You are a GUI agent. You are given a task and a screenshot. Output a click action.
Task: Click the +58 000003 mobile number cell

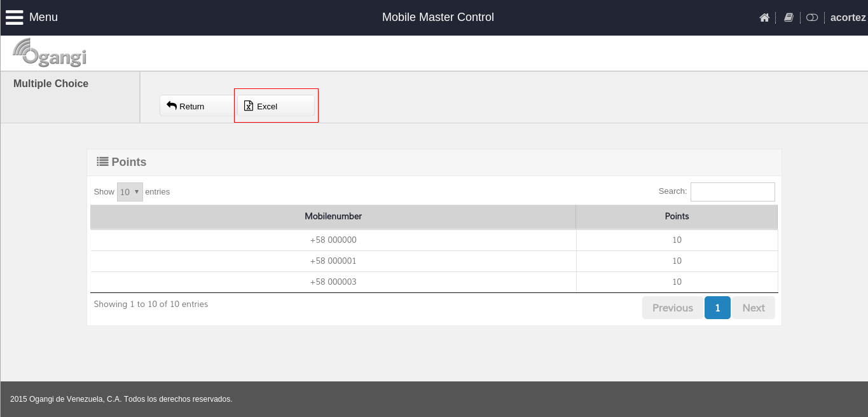[333, 282]
